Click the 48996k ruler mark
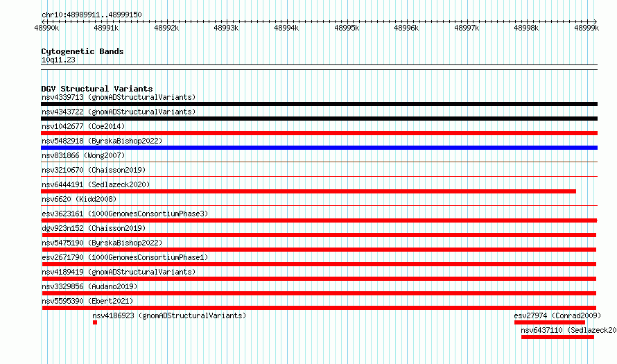617x364 pixels. tap(406, 28)
